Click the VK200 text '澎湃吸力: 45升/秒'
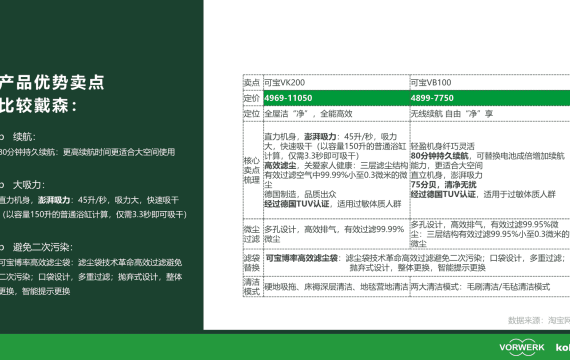 tap(338, 136)
